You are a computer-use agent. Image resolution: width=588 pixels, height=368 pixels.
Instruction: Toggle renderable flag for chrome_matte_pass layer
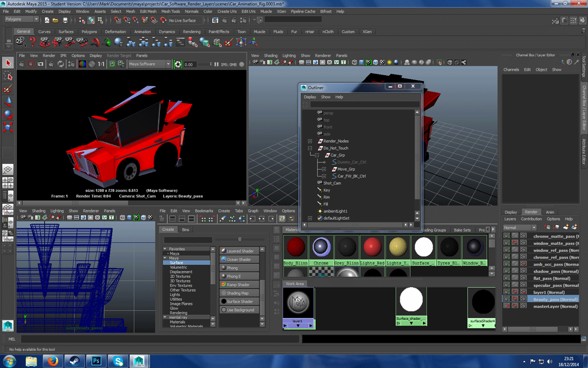(507, 236)
